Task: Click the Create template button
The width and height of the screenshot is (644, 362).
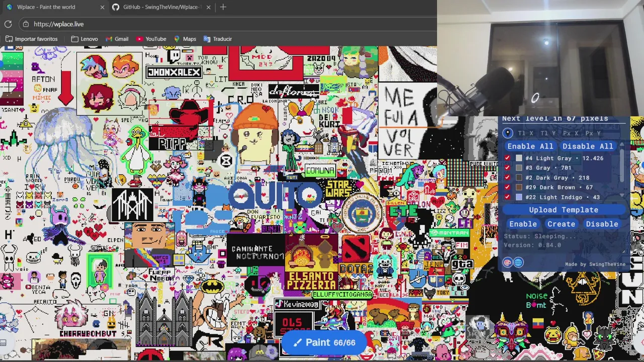Action: point(561,224)
